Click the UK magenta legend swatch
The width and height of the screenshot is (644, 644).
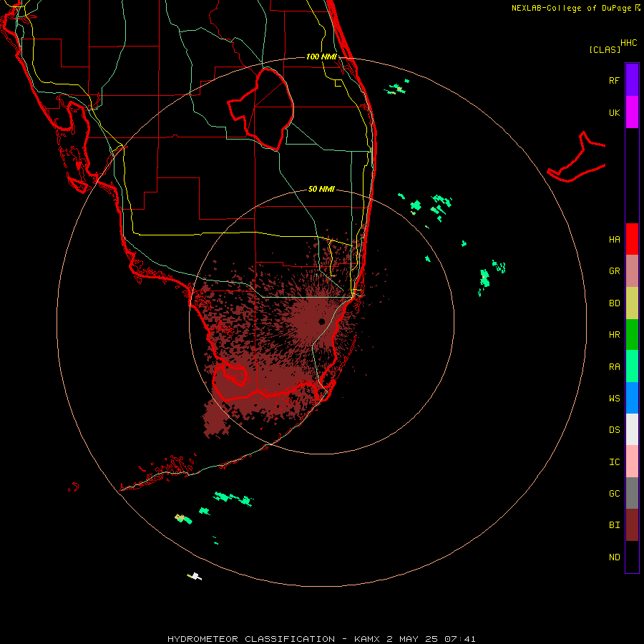632,112
